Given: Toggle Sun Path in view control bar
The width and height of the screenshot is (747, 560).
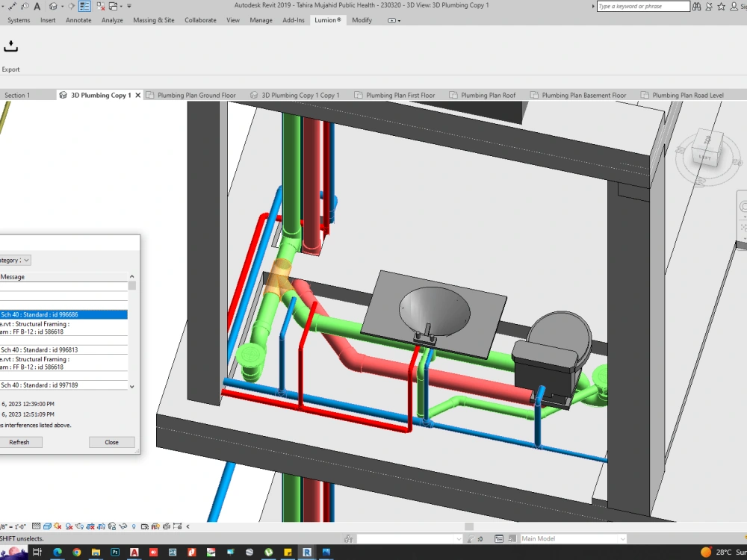Looking at the screenshot, I should click(58, 526).
